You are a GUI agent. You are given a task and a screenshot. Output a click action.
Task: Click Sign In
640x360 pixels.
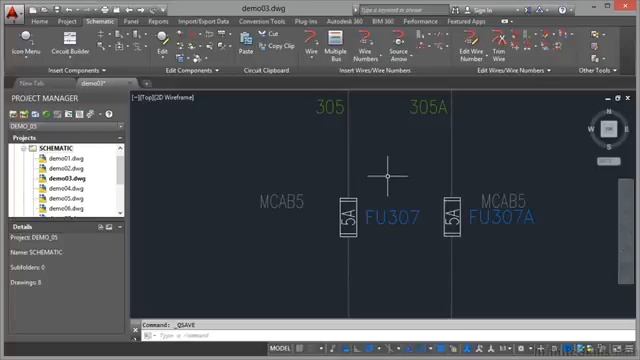pos(483,10)
